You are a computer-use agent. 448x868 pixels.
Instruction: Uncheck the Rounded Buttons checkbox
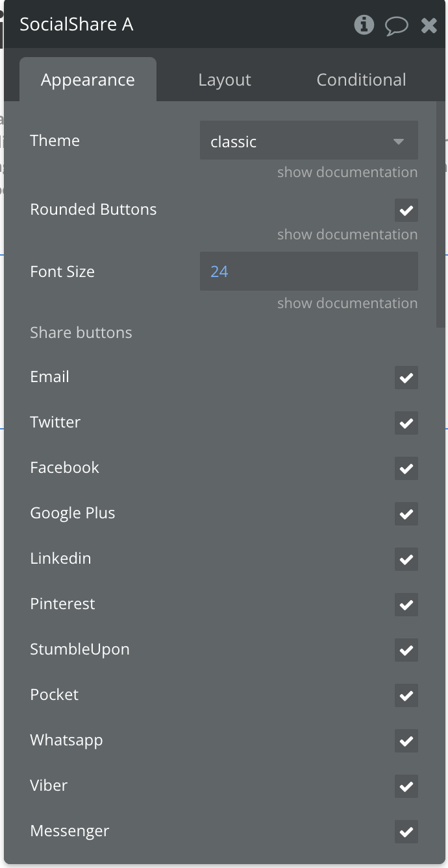(x=406, y=210)
